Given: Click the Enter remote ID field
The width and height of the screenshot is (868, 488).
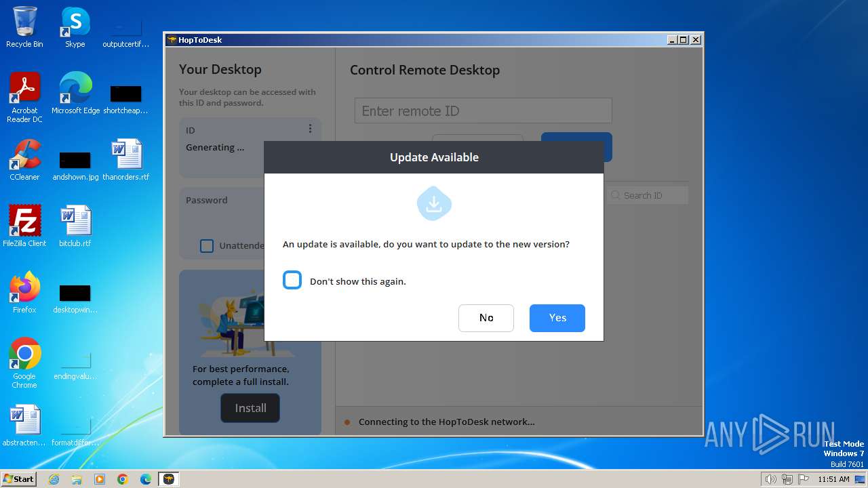Looking at the screenshot, I should coord(483,110).
